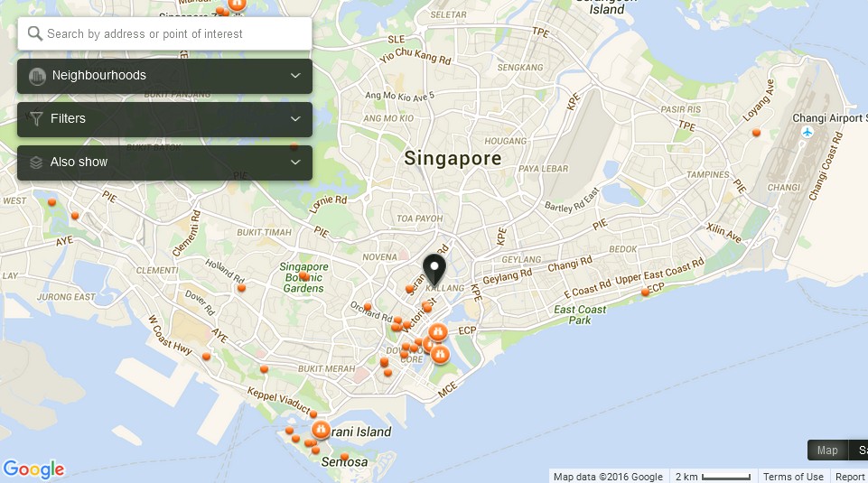Click the Filters chevron arrow
Image resolution: width=868 pixels, height=483 pixels.
[295, 118]
